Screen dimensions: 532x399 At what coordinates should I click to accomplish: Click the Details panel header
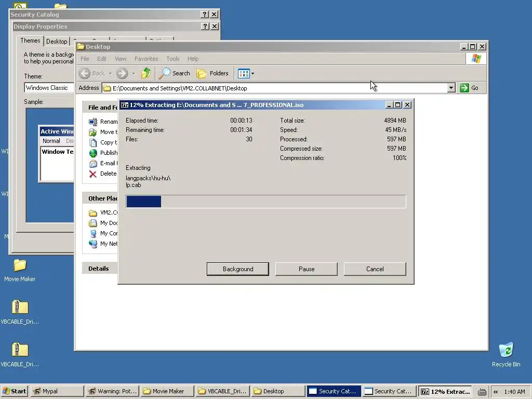100,269
